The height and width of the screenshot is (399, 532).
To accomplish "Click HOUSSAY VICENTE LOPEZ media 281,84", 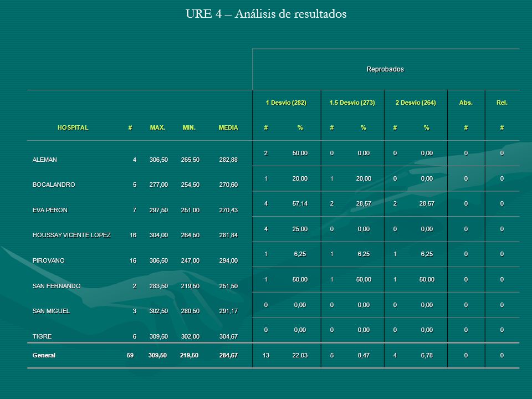I will coord(228,235).
